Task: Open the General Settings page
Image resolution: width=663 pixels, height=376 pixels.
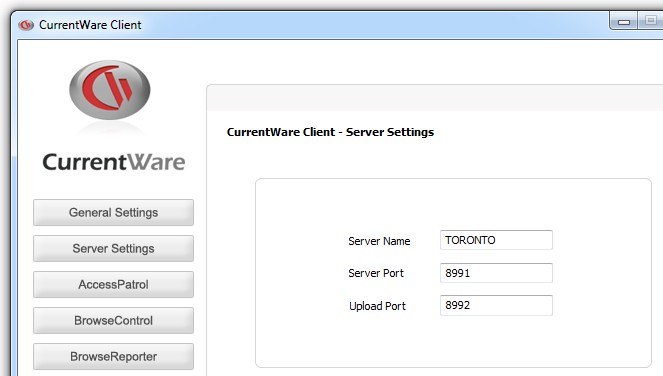Action: pyautogui.click(x=113, y=212)
